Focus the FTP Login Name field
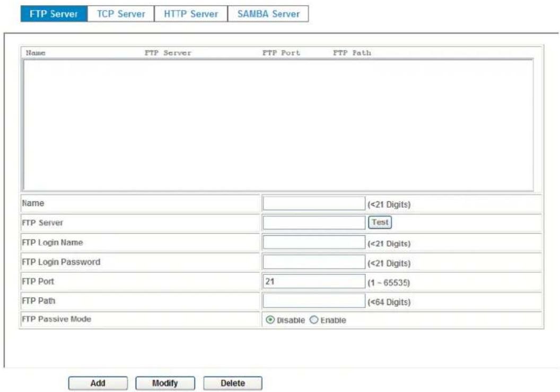560x392 pixels. point(314,242)
